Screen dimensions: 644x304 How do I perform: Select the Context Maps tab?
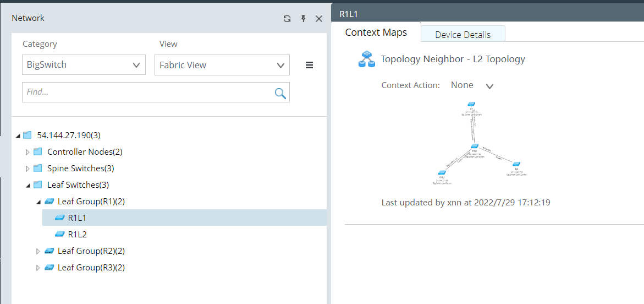(x=376, y=32)
